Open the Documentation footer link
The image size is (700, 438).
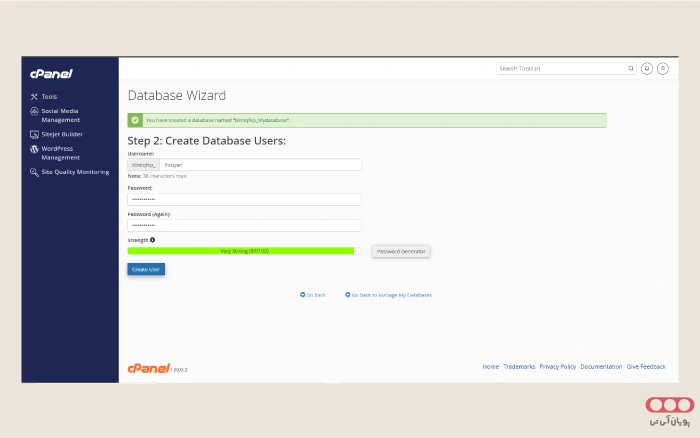tap(601, 367)
